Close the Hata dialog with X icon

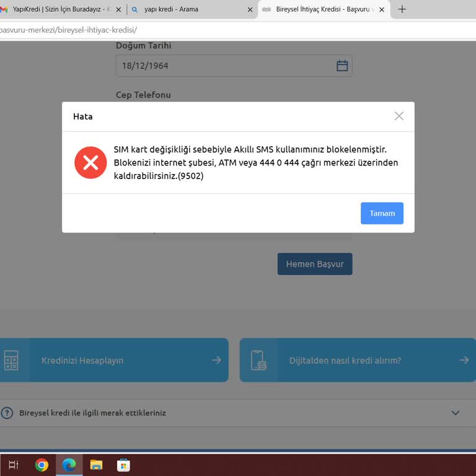tap(399, 116)
